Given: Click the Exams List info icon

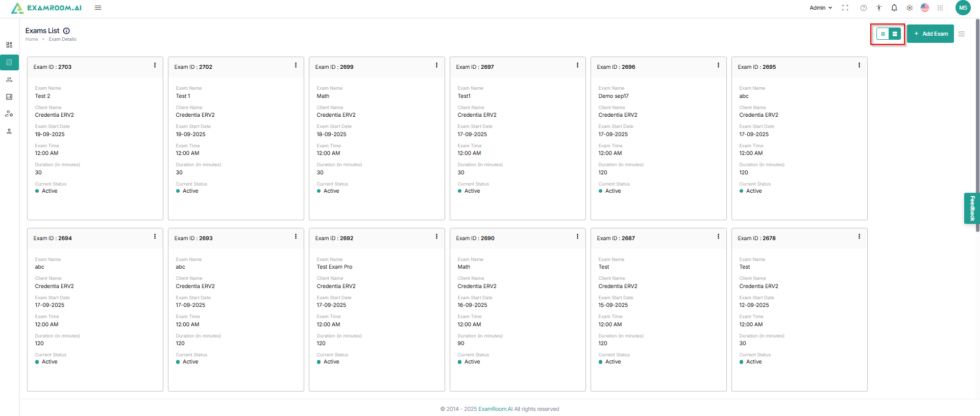Looking at the screenshot, I should pos(66,31).
